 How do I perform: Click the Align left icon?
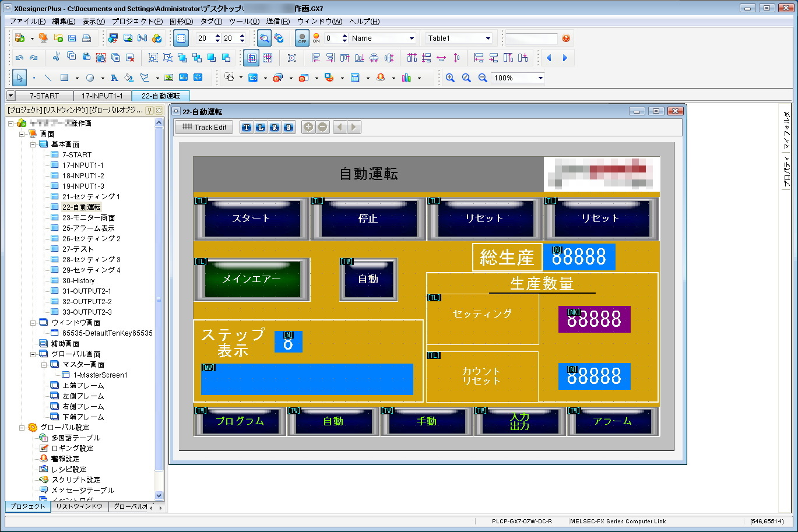[x=315, y=58]
